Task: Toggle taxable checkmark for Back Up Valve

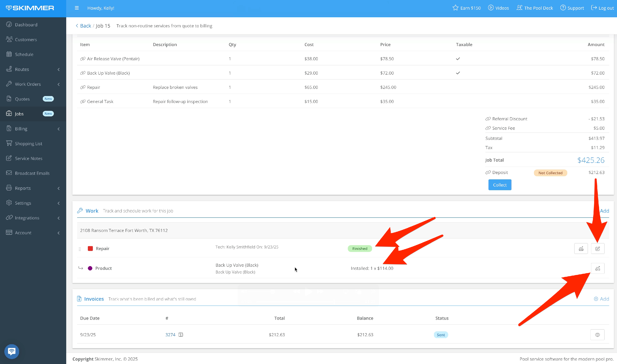Action: pyautogui.click(x=458, y=73)
